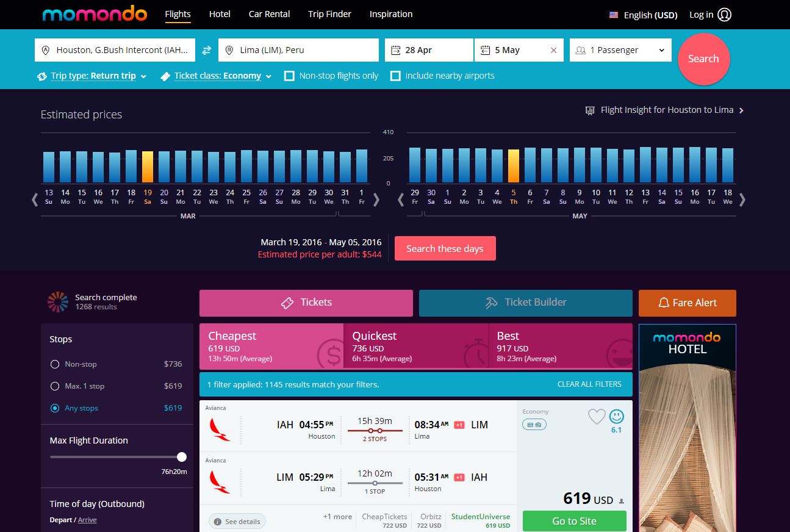The image size is (790, 532).
Task: Click the highlighted May 5 price bar
Action: point(513,164)
